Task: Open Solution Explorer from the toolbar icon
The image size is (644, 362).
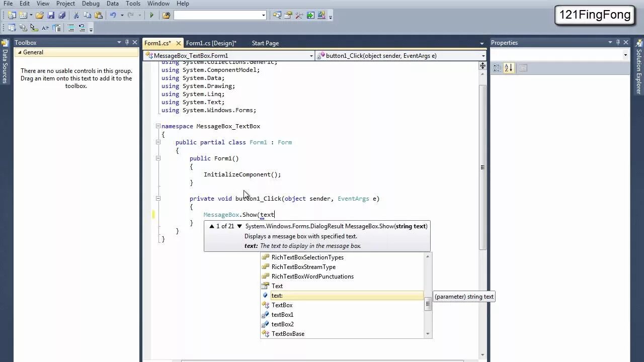Action: (x=277, y=16)
